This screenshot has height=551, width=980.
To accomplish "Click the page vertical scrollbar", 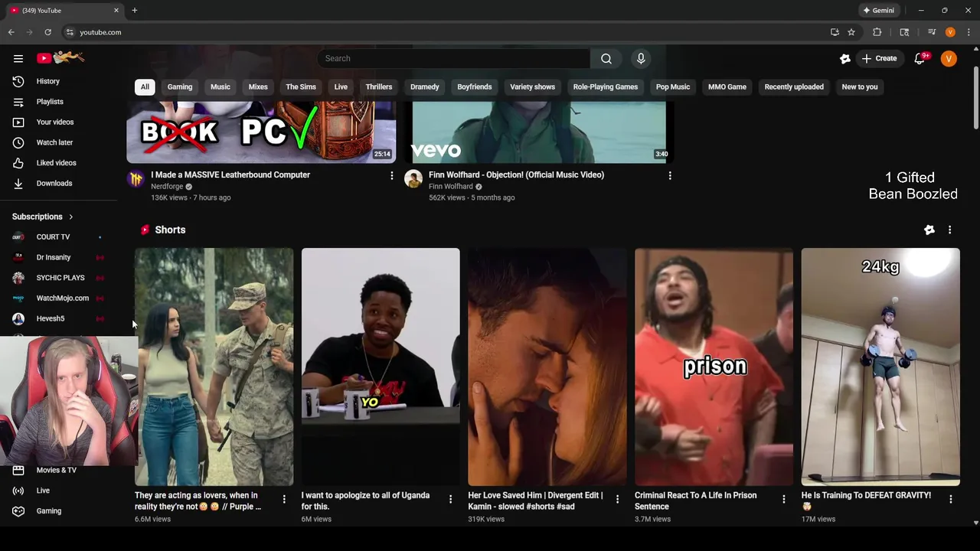I will [x=975, y=98].
